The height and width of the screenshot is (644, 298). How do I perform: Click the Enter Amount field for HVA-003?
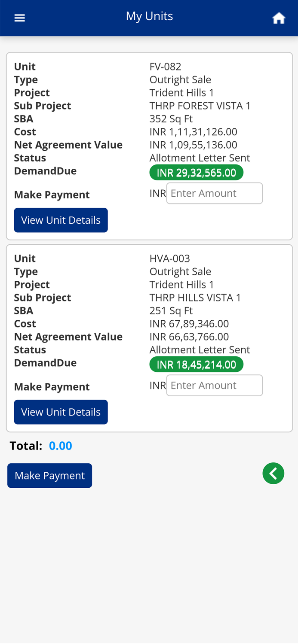click(x=215, y=385)
